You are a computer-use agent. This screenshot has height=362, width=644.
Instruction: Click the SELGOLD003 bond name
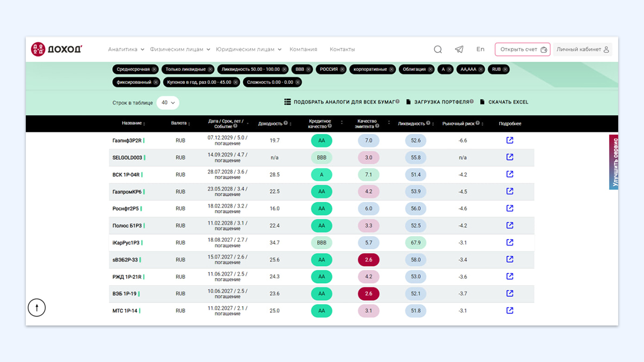pos(127,158)
